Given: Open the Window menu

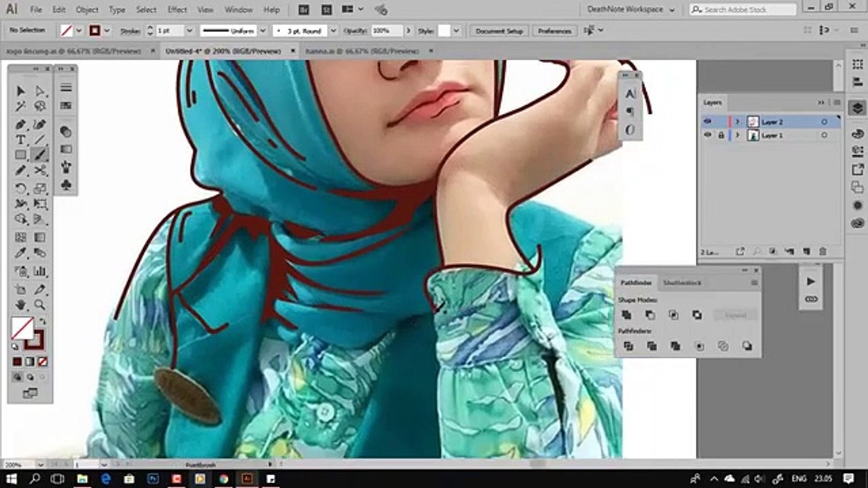Looking at the screenshot, I should coord(238,10).
